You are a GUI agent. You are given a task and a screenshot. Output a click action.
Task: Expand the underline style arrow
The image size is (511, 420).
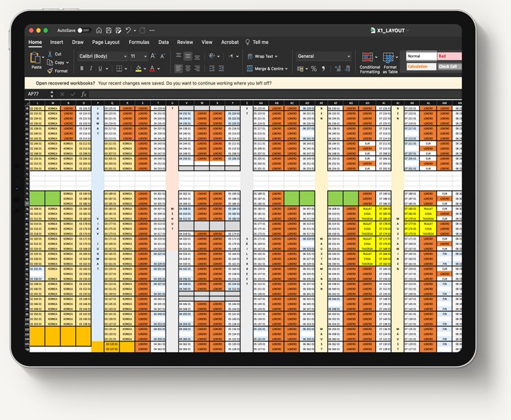(106, 69)
